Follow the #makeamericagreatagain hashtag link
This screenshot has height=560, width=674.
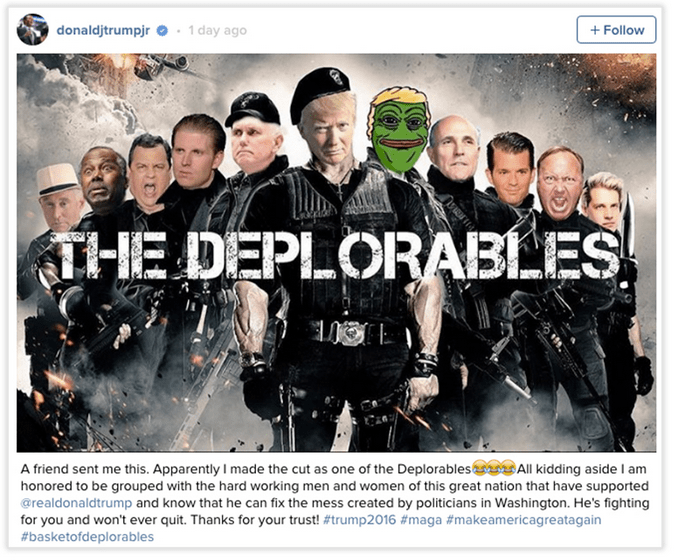tap(524, 520)
